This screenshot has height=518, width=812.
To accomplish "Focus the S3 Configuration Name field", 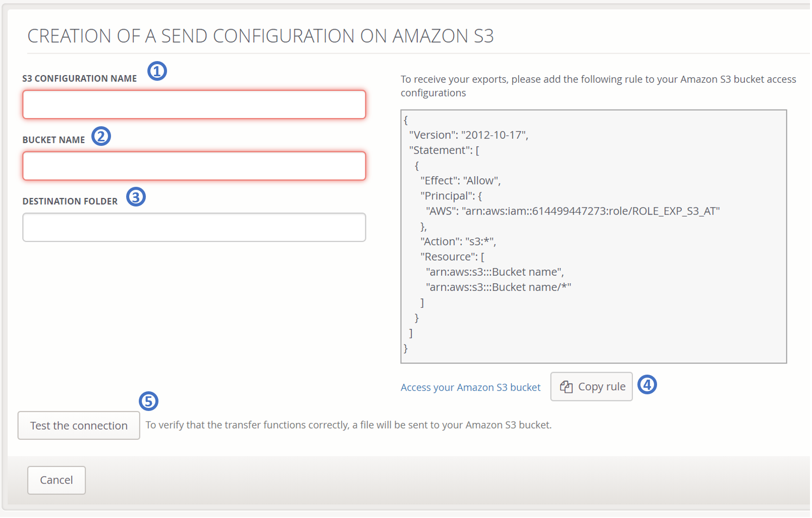I will [194, 105].
